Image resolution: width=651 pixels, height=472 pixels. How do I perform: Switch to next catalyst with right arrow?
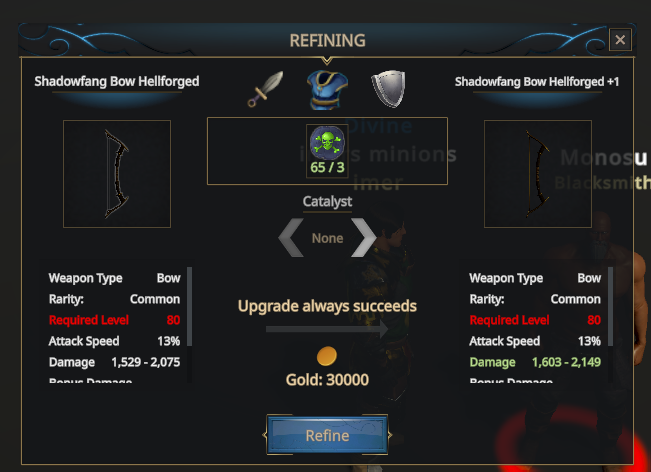[x=364, y=237]
